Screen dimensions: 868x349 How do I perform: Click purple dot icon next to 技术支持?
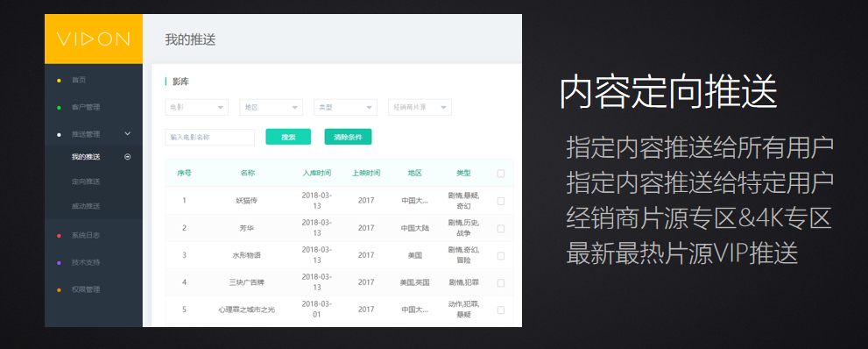[60, 262]
